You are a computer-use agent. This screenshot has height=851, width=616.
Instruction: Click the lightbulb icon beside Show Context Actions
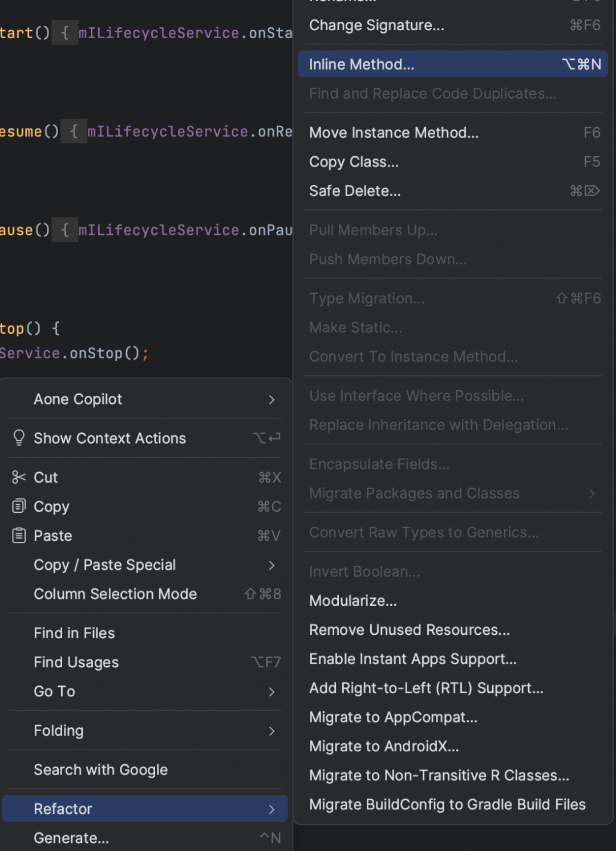click(x=19, y=438)
